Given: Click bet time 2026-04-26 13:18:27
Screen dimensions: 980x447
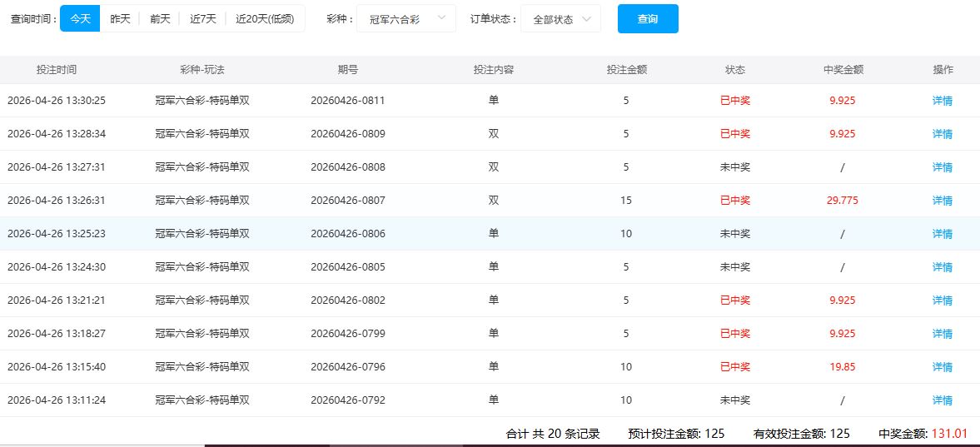Looking at the screenshot, I should click(x=57, y=334).
